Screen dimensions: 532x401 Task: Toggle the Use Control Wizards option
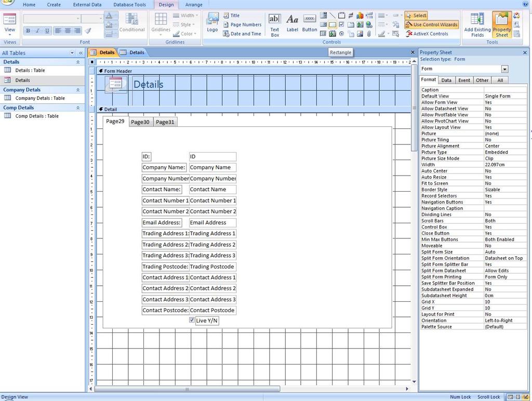(431, 24)
